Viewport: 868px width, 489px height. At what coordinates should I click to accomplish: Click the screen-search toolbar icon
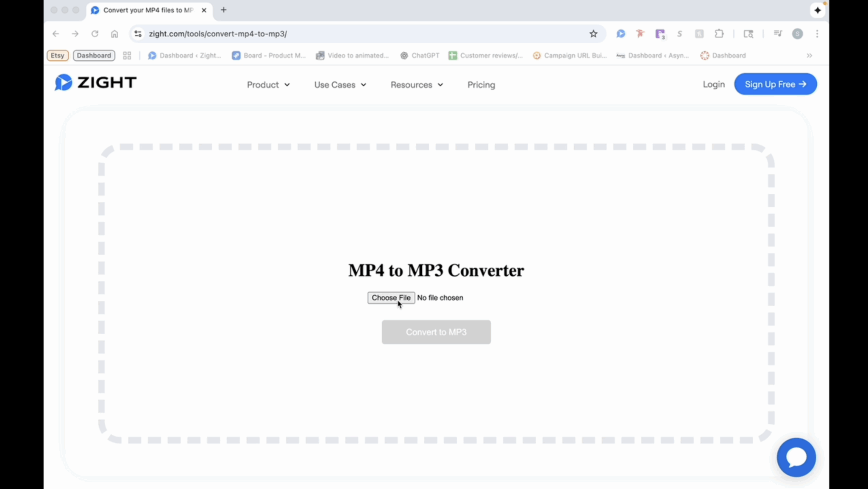(x=748, y=34)
